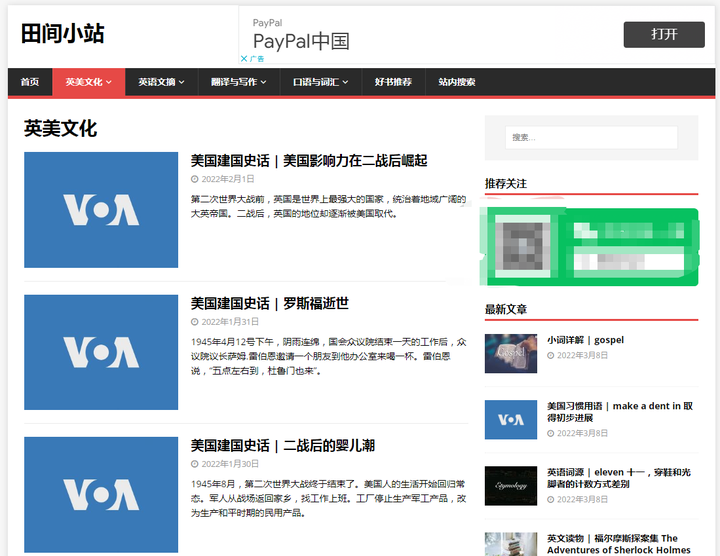
Task: Click the small gray PayPal advertiser label
Action: click(x=267, y=23)
